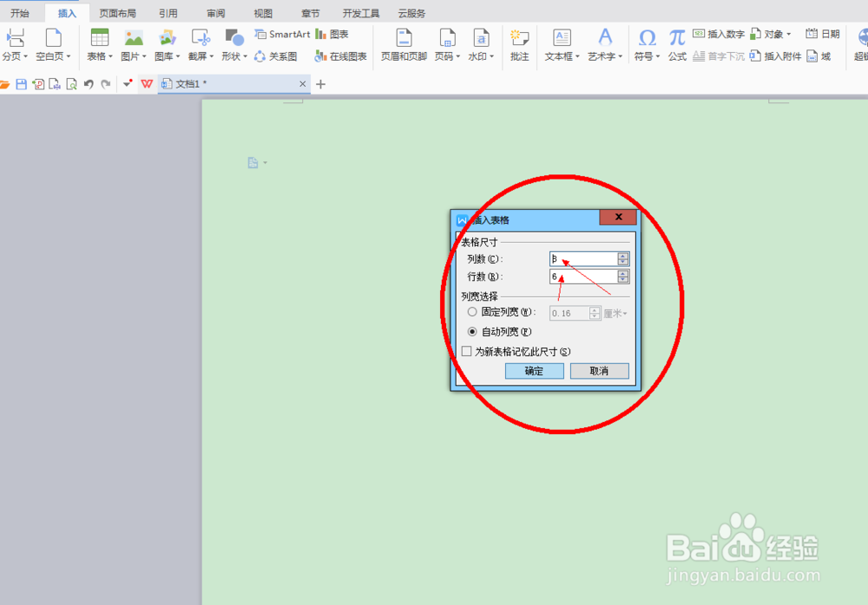
Task: Click the 表格 table icon
Action: tap(100, 37)
